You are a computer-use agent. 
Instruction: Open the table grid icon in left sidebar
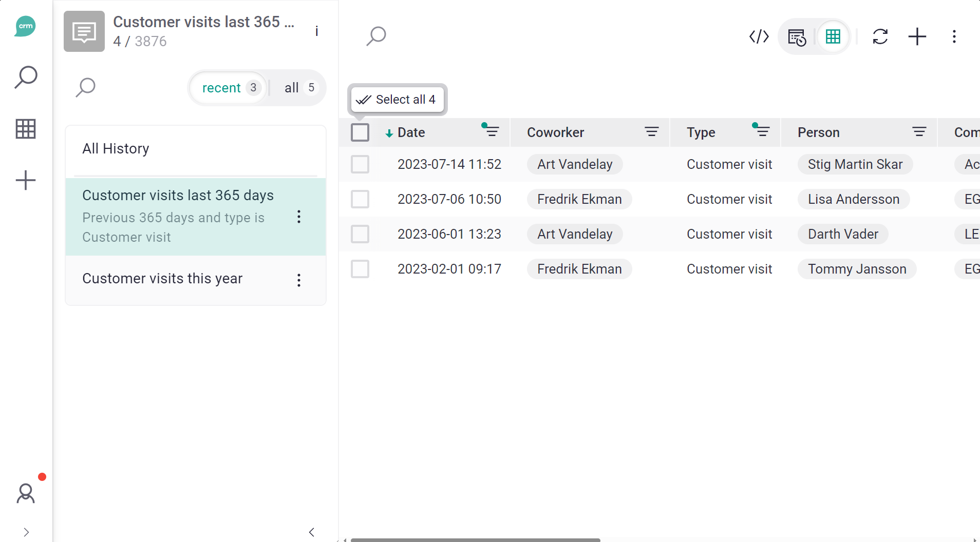(26, 129)
